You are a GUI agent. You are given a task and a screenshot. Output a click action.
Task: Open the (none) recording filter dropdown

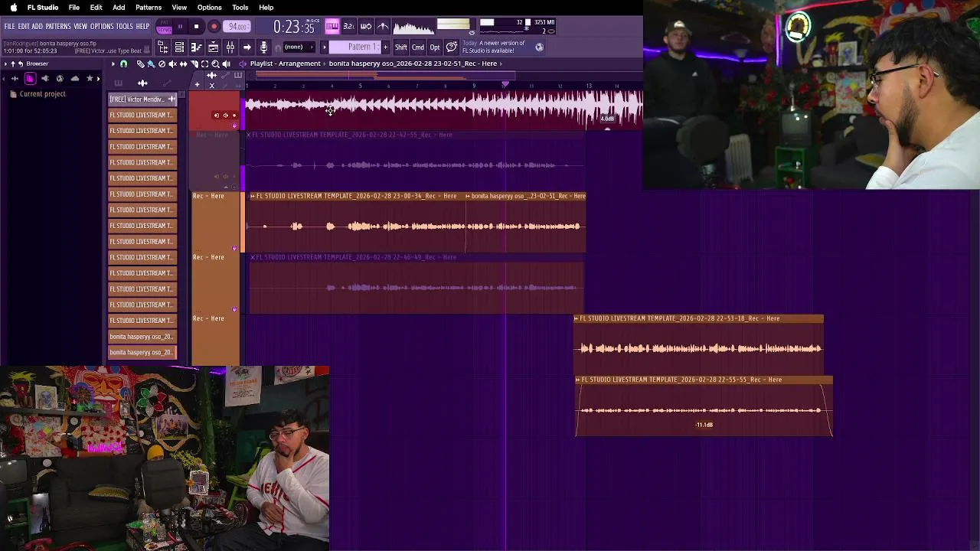298,47
